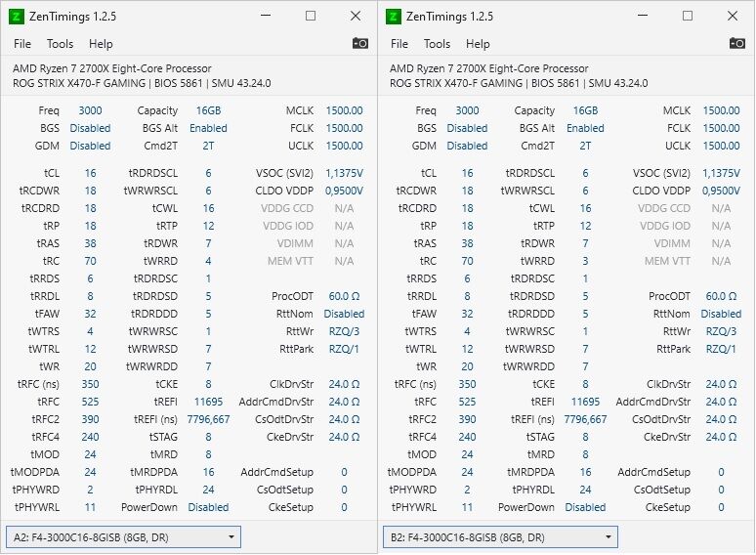Select the tWRRD value 4 in left window
The width and height of the screenshot is (756, 555).
point(208,261)
